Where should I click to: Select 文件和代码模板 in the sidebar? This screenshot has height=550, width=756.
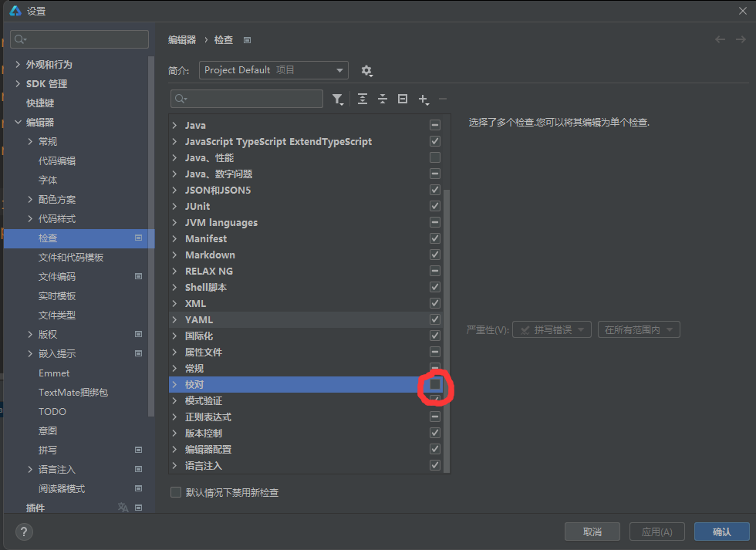coord(71,258)
